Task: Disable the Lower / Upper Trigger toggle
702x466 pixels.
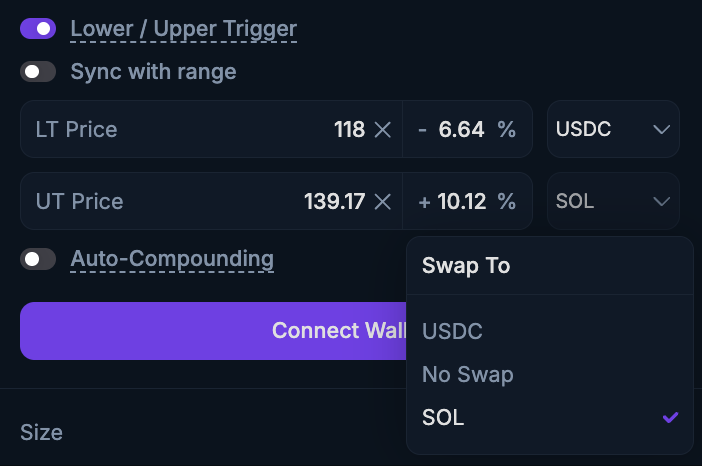Action: [38, 29]
